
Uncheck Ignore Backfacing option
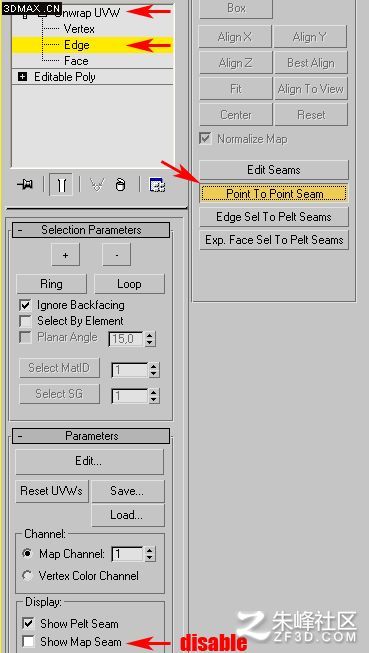click(x=25, y=305)
